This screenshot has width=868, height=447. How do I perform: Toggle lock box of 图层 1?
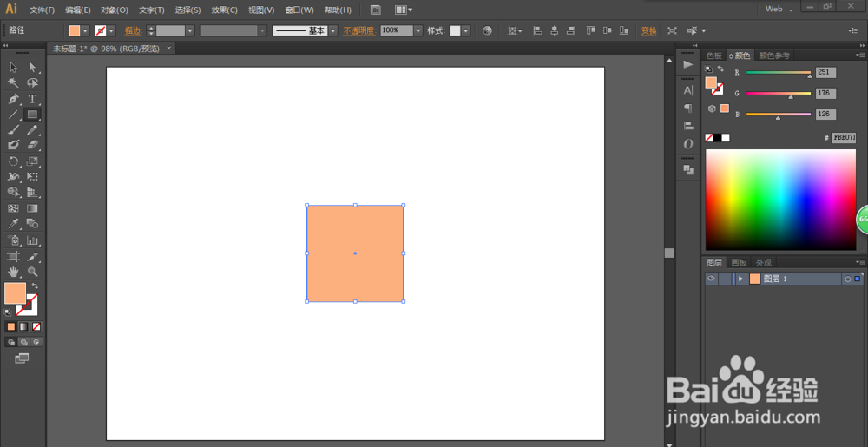(725, 279)
